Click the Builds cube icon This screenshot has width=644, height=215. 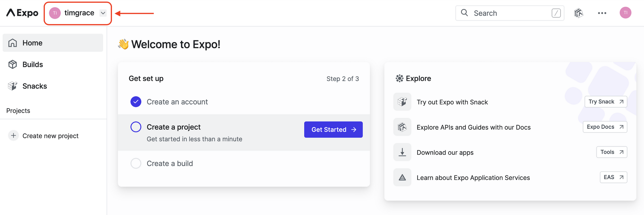pos(13,64)
